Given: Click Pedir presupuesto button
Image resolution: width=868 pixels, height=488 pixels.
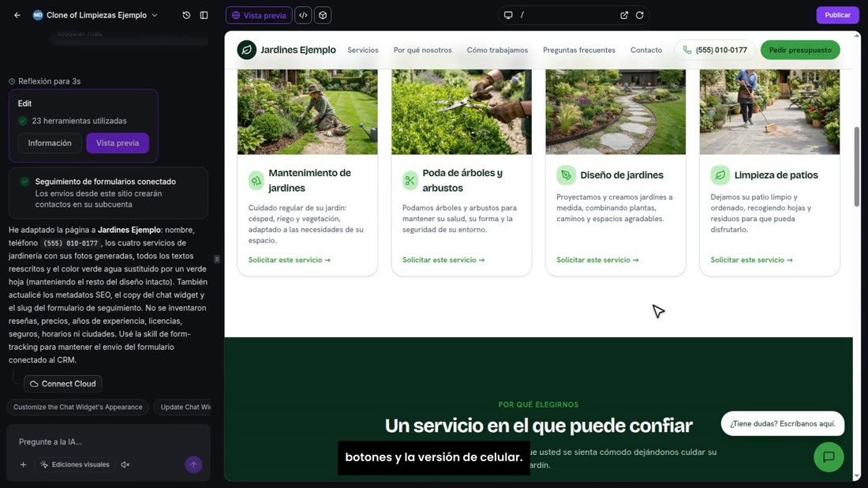Looking at the screenshot, I should 800,50.
